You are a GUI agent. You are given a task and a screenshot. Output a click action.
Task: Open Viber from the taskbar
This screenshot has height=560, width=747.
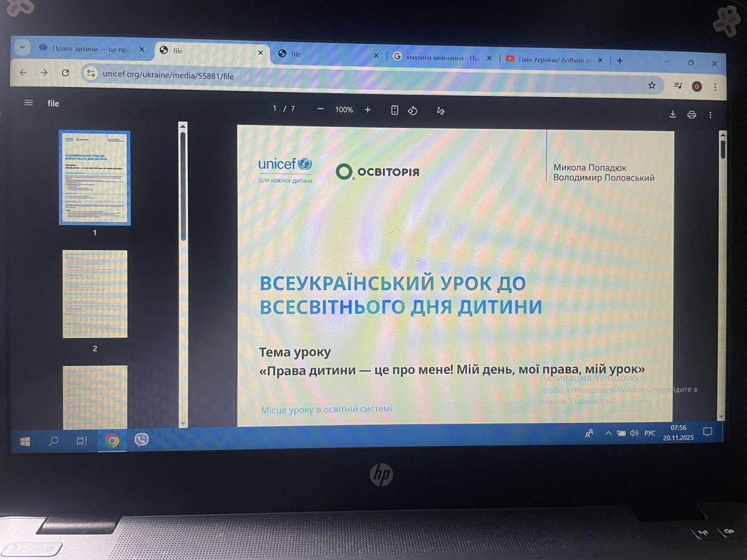tap(141, 440)
